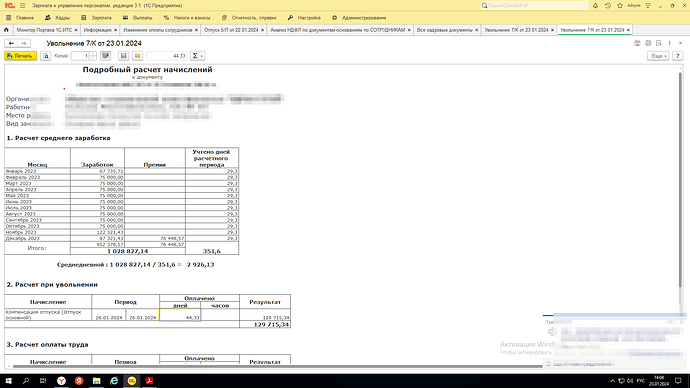Open the print preview magnifier icon
The width and height of the screenshot is (690, 388).
tap(46, 56)
